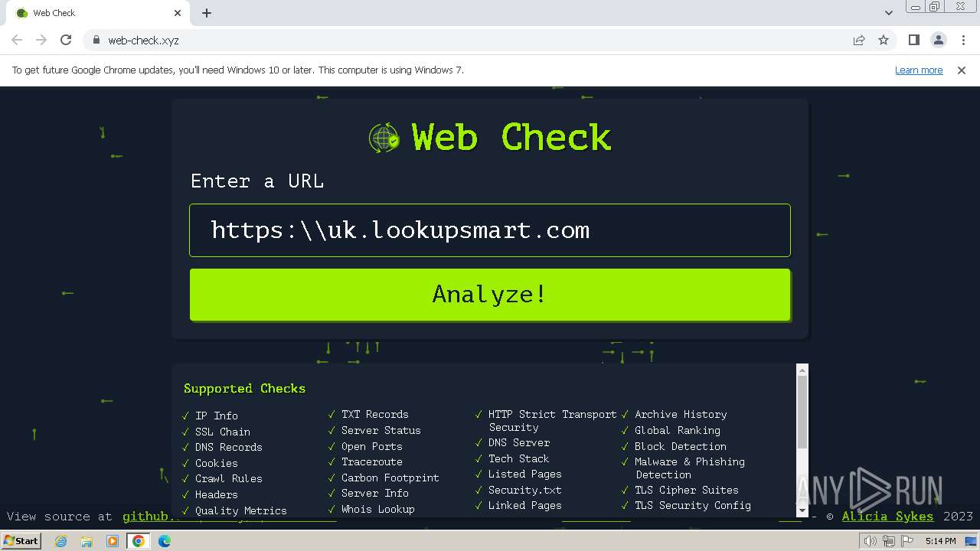This screenshot has width=980, height=551.
Task: Click the Global Ranking check item
Action: click(678, 430)
